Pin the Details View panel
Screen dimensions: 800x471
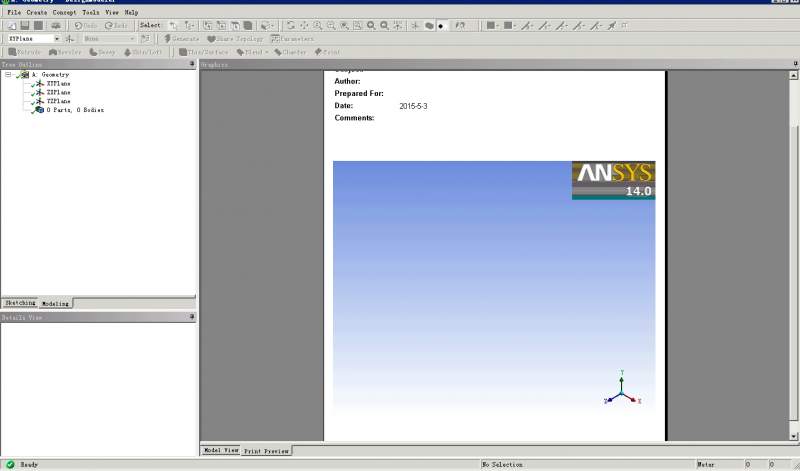(x=192, y=317)
